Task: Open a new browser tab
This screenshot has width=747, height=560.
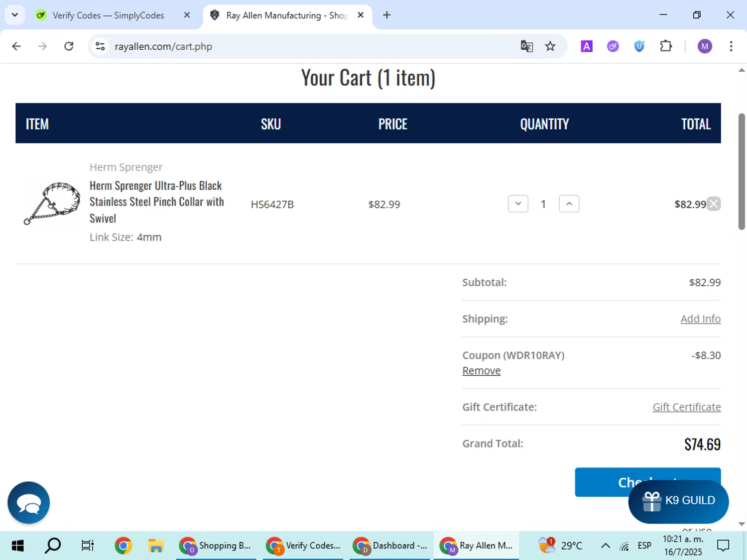Action: pyautogui.click(x=386, y=15)
